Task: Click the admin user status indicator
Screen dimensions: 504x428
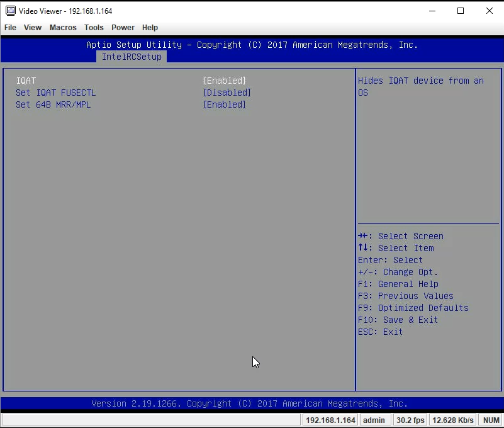Action: 374,420
